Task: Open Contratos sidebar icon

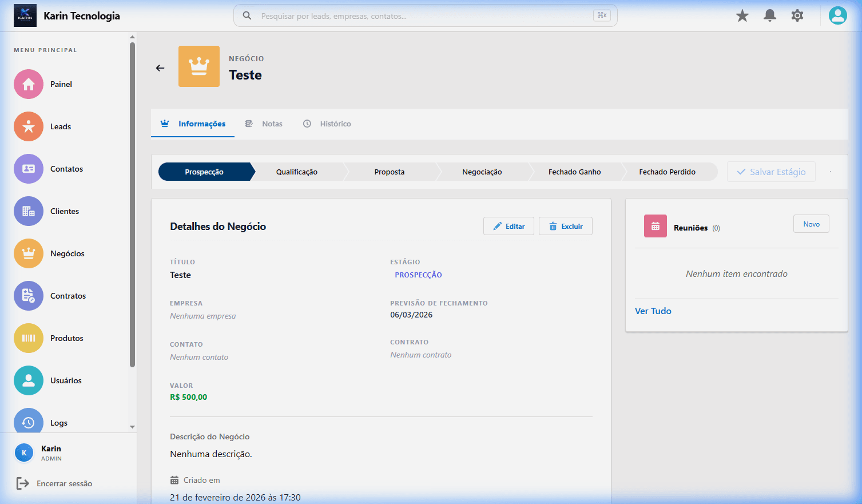Action: click(29, 296)
